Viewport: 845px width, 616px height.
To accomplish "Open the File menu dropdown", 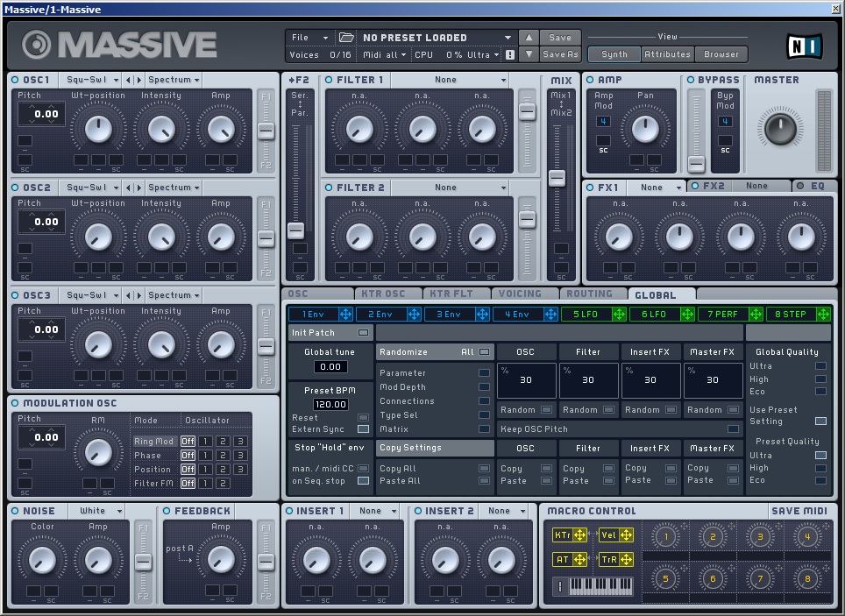I will coord(309,38).
